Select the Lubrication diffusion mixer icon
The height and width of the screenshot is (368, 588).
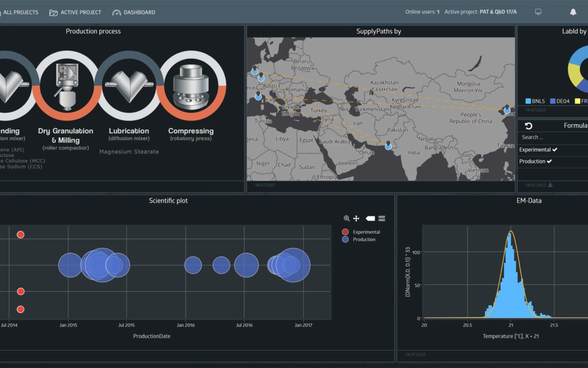(129, 86)
